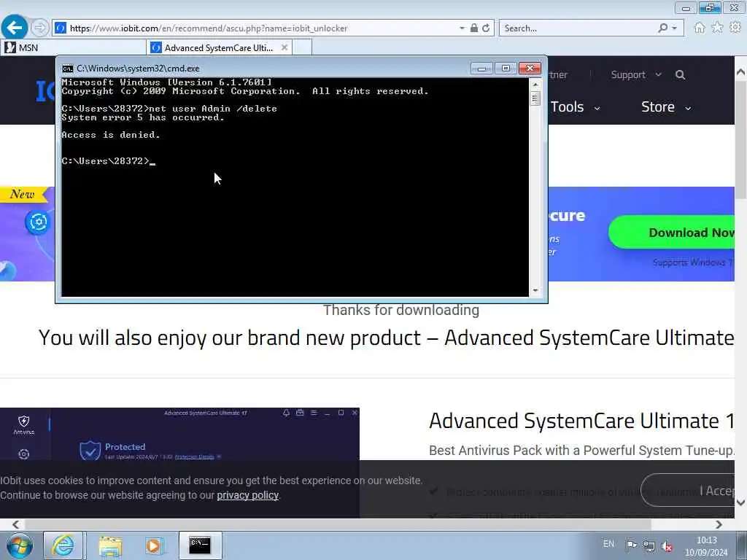Open the cmd.exe window system icon
747x560 pixels.
coord(68,69)
